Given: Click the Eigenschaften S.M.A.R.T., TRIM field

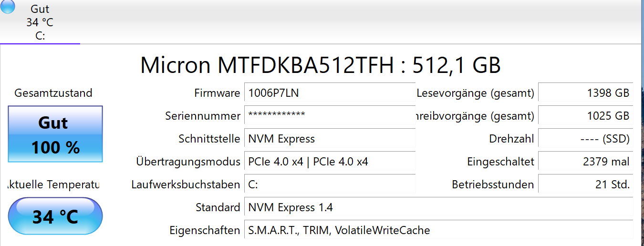Looking at the screenshot, I should 438,230.
